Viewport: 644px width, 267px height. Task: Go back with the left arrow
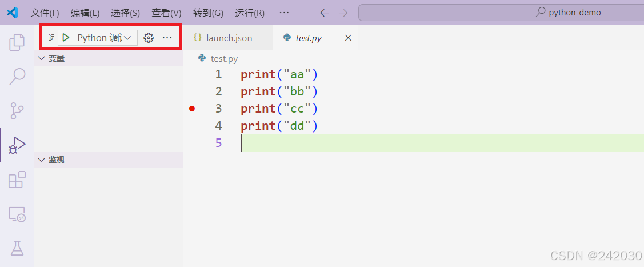click(x=325, y=13)
